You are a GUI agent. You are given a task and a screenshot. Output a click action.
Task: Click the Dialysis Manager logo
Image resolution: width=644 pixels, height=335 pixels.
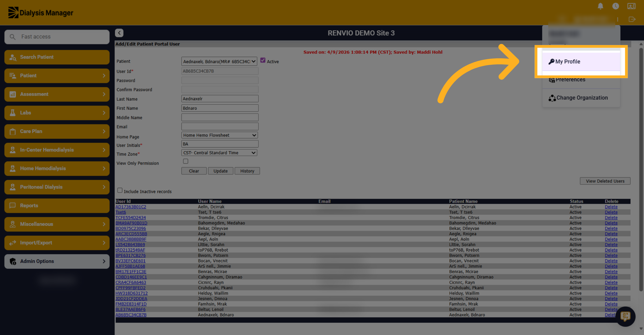[x=41, y=13]
